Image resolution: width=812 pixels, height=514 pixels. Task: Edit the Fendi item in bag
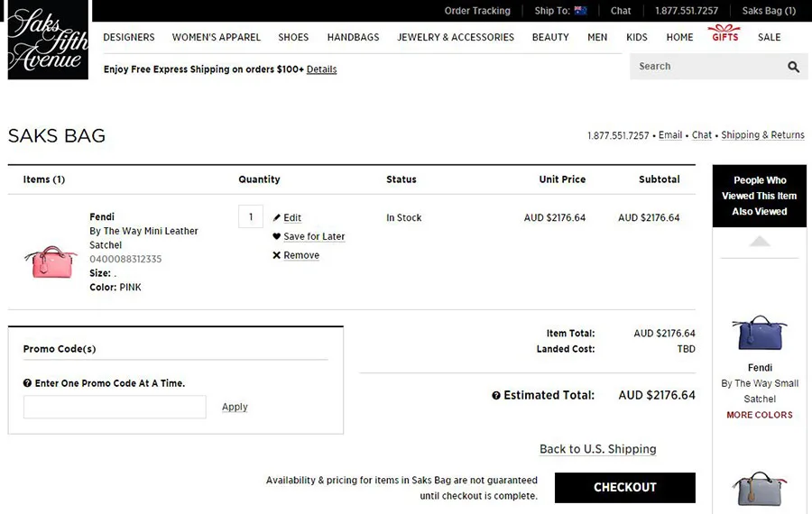(x=287, y=217)
